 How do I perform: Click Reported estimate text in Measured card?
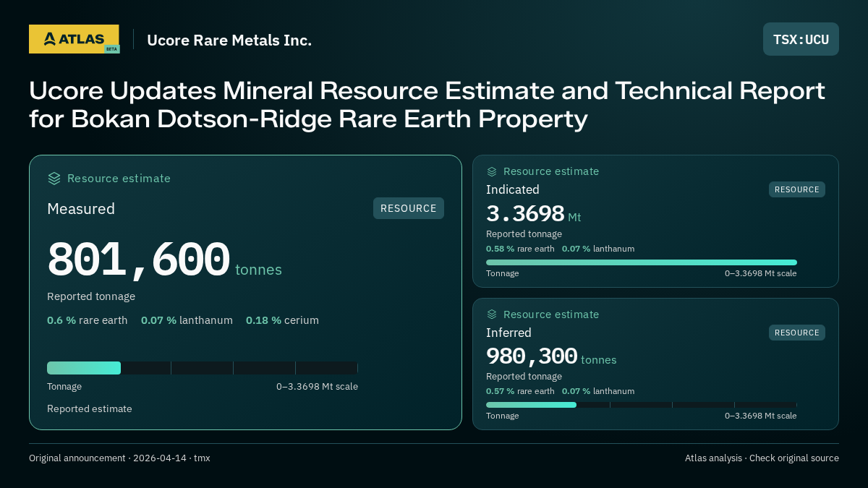[90, 408]
